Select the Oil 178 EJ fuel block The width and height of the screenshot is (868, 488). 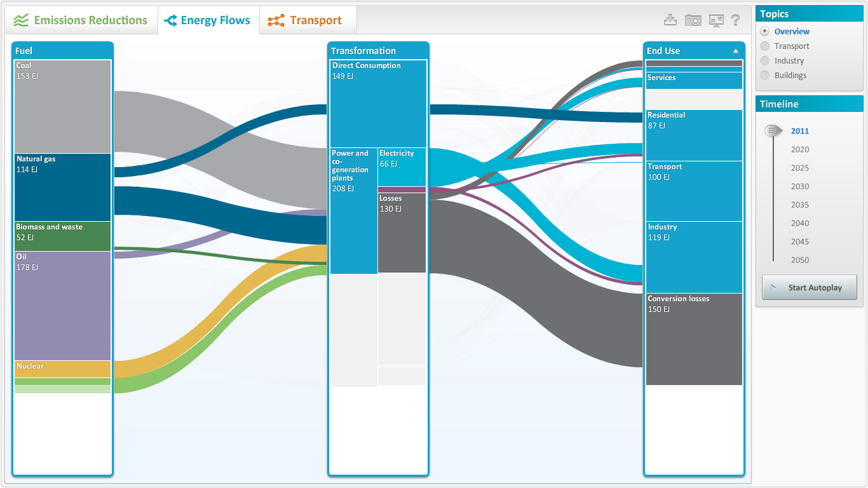(62, 306)
